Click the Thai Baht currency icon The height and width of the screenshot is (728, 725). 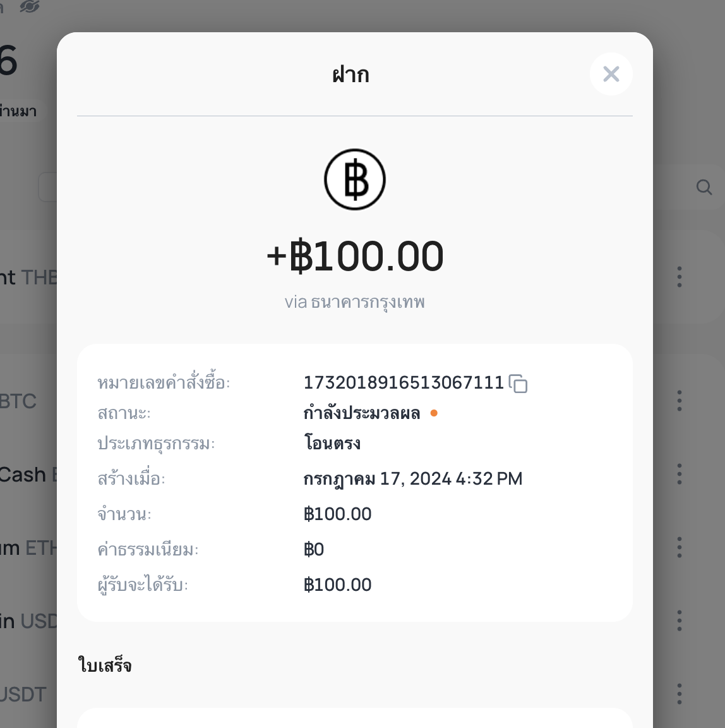click(x=355, y=179)
